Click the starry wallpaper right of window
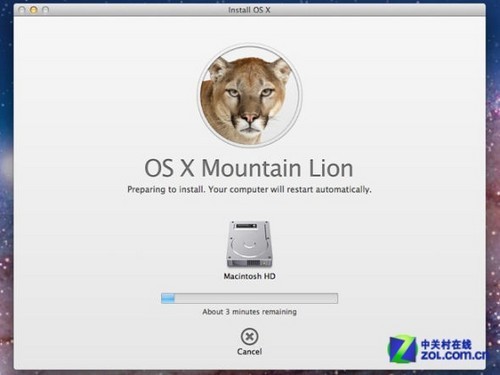 point(493,200)
